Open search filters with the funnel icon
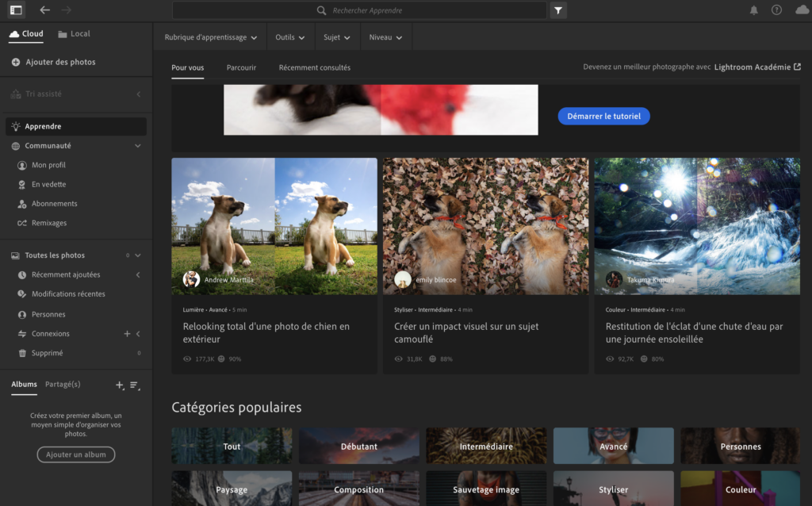 (558, 10)
